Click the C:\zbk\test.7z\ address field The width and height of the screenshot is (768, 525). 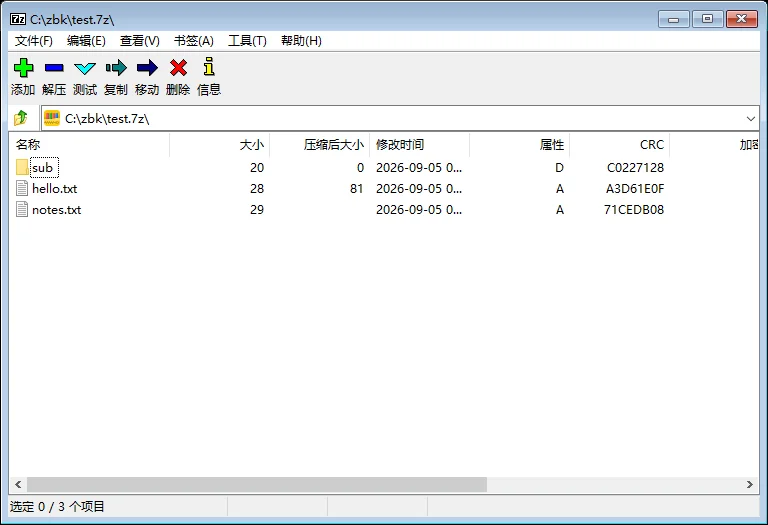pyautogui.click(x=400, y=119)
